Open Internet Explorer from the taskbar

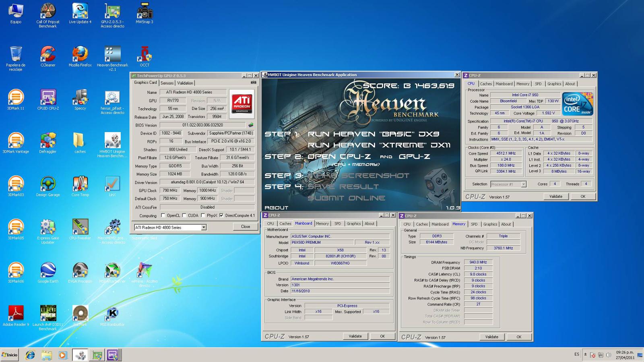(x=30, y=355)
